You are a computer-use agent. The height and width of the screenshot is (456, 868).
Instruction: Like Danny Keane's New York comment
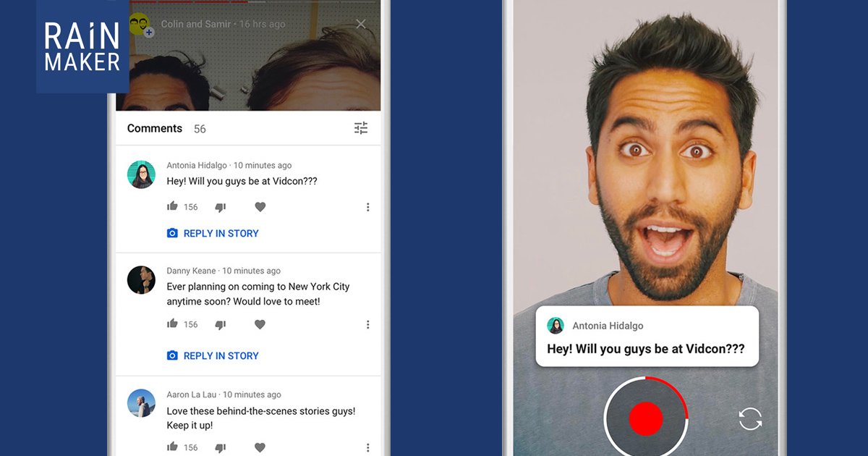point(172,324)
